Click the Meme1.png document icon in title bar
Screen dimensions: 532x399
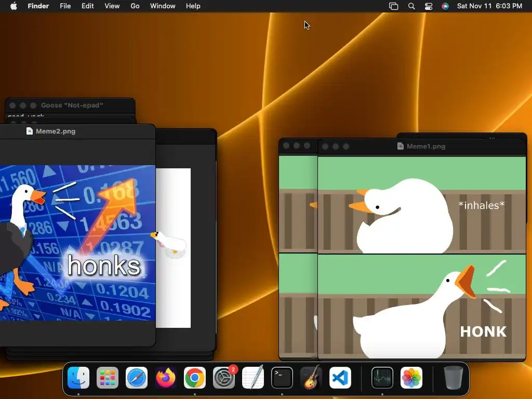point(401,146)
